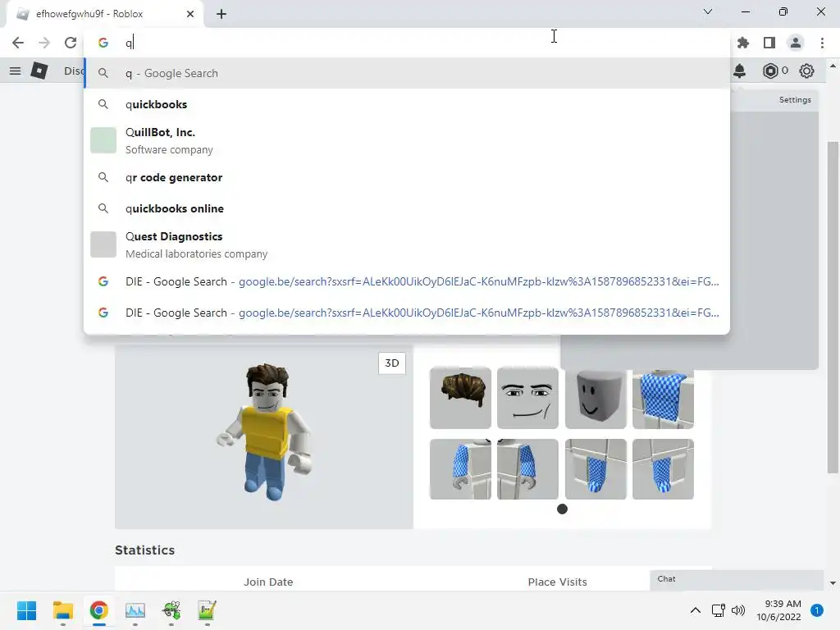Open the Chat panel header
This screenshot has width=840, height=630.
(x=736, y=579)
